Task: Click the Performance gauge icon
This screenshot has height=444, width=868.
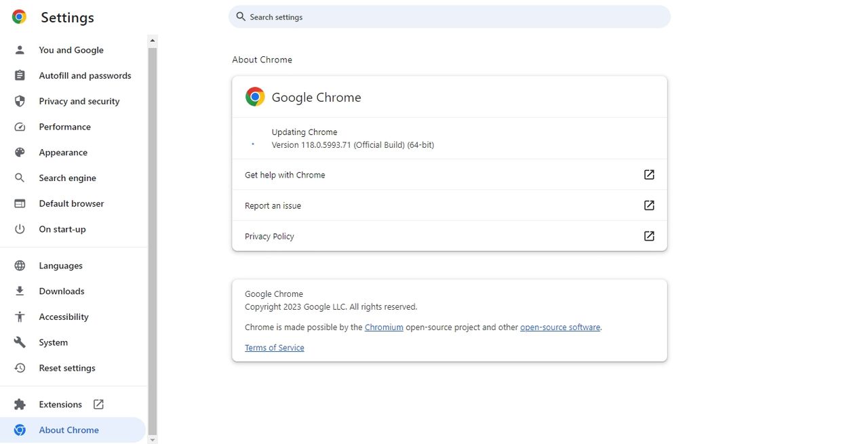Action: point(20,127)
